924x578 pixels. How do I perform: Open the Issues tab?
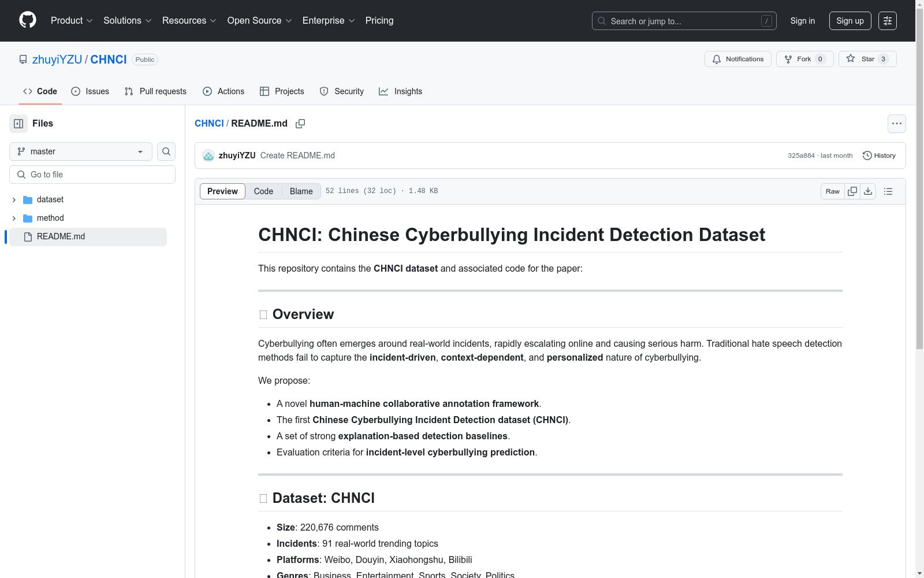pos(90,91)
